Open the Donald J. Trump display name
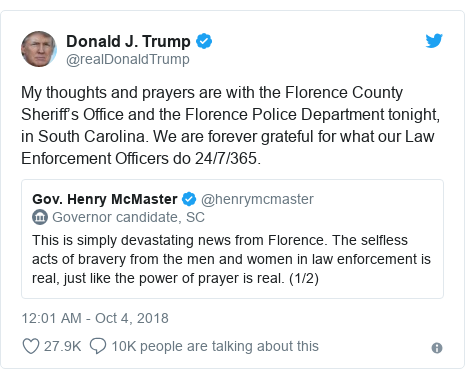 128,41
